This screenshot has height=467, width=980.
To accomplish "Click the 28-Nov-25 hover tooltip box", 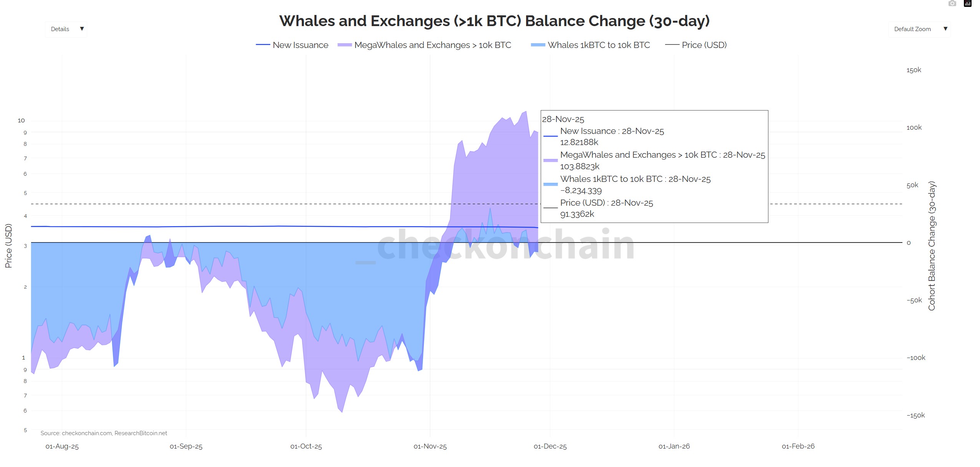I will 654,166.
